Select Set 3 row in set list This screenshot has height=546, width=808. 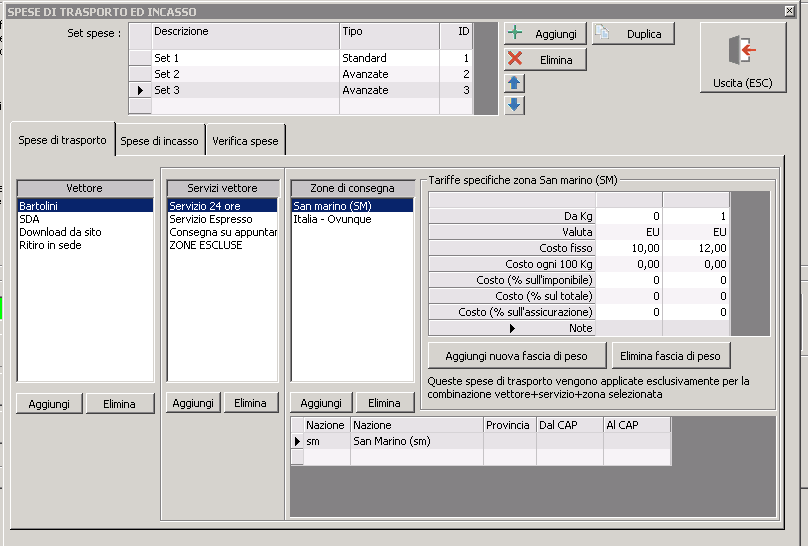click(300, 90)
